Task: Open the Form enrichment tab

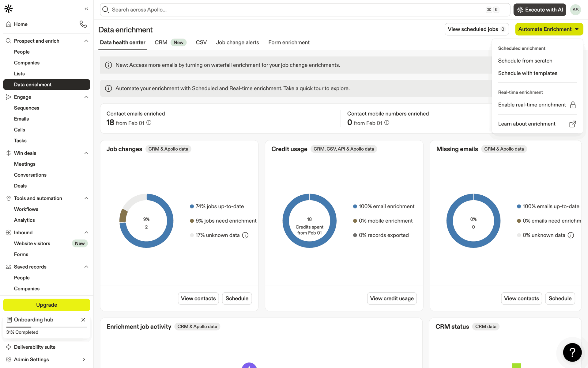Action: 289,42
